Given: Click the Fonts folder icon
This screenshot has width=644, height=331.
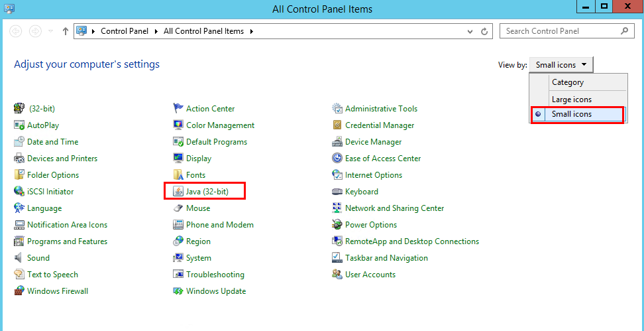Looking at the screenshot, I should (x=178, y=174).
